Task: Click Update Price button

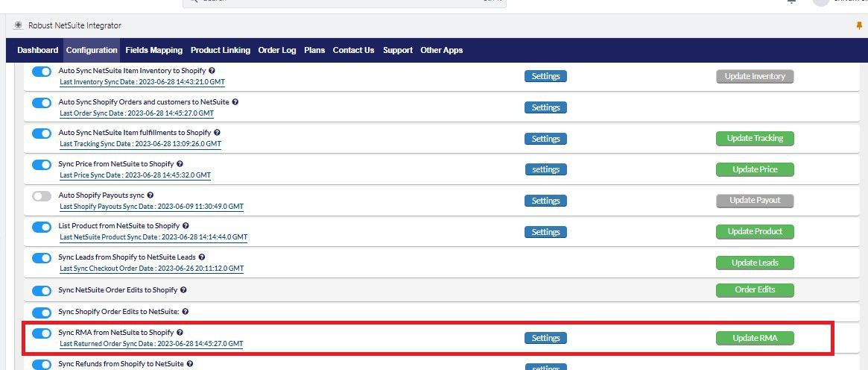Action: pyautogui.click(x=755, y=169)
